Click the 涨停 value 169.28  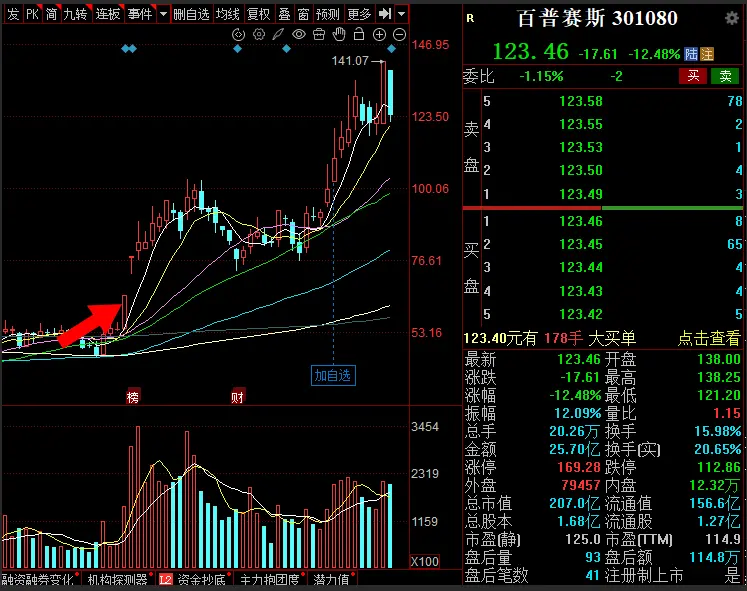pyautogui.click(x=579, y=467)
